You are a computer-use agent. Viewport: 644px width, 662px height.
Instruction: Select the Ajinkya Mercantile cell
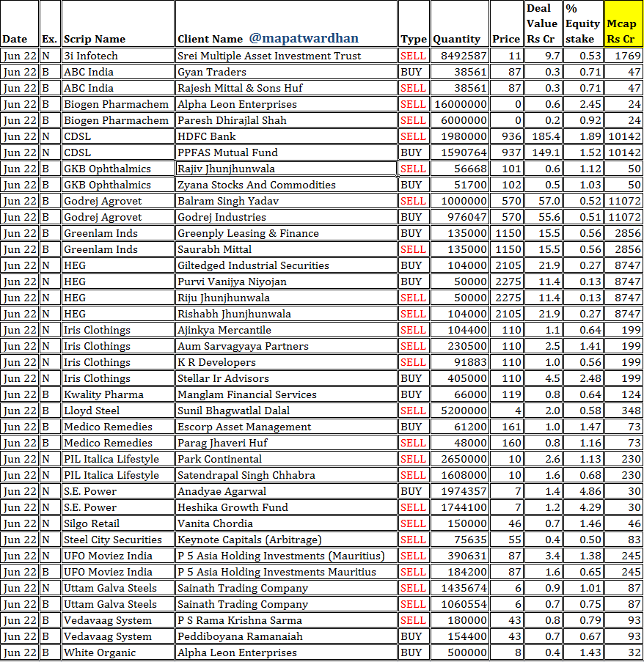286,330
